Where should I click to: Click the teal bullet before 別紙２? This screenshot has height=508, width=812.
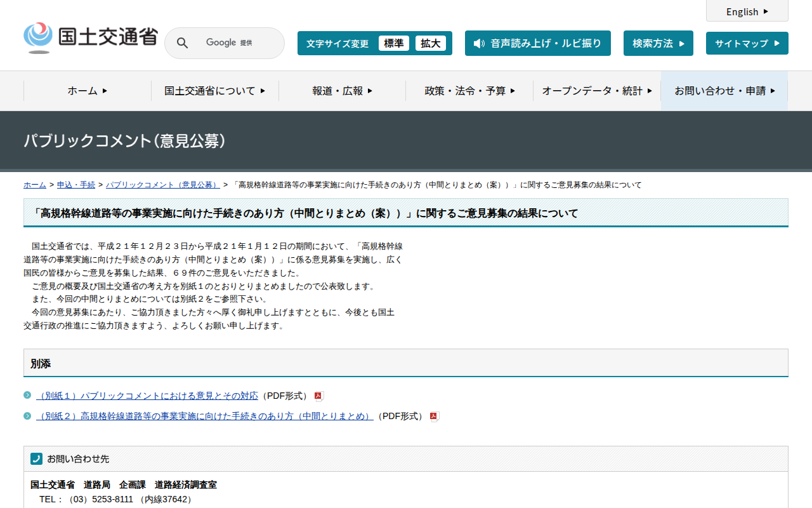27,416
